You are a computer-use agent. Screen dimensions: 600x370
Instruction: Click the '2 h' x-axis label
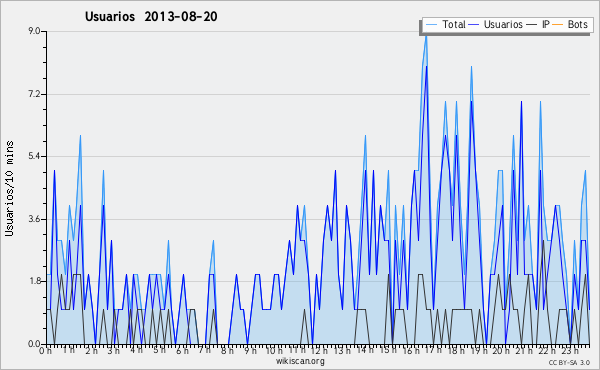point(91,350)
